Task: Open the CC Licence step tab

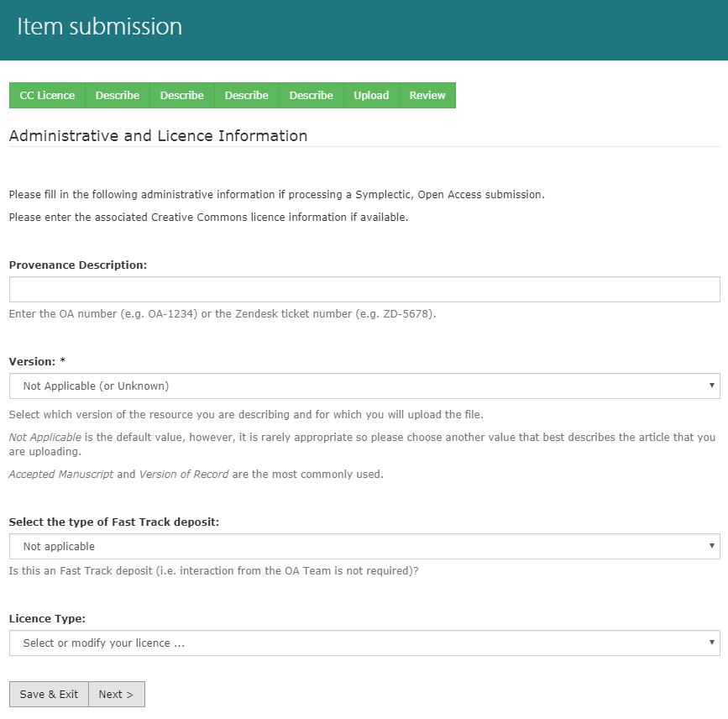Action: [x=47, y=96]
